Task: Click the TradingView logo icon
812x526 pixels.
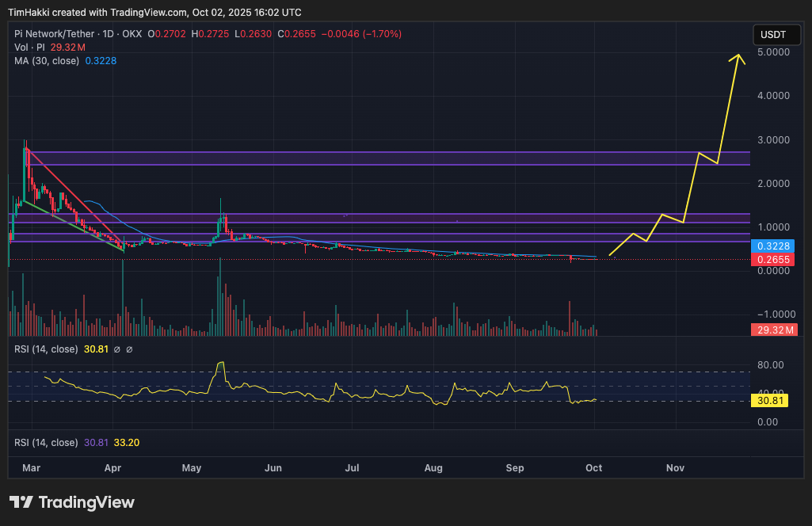Action: (x=21, y=502)
